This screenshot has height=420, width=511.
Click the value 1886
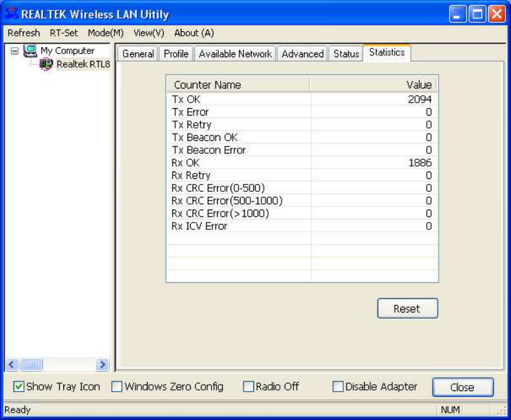pos(420,162)
